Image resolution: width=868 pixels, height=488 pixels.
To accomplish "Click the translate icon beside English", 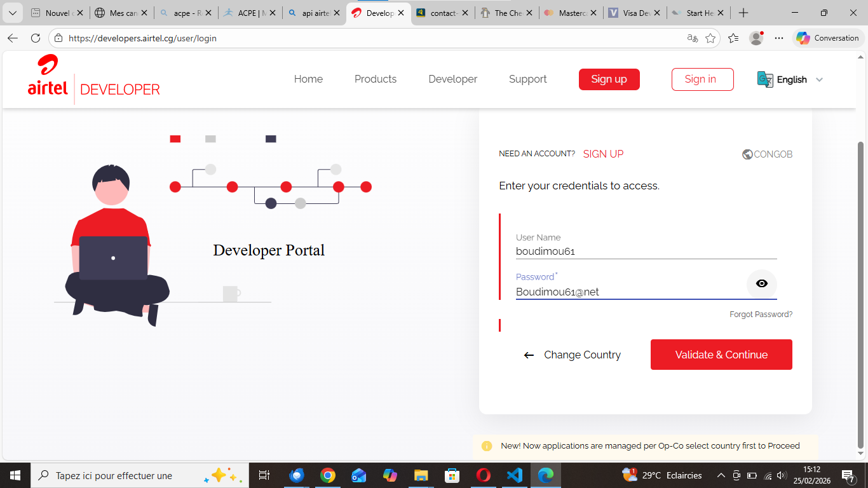I will [765, 79].
